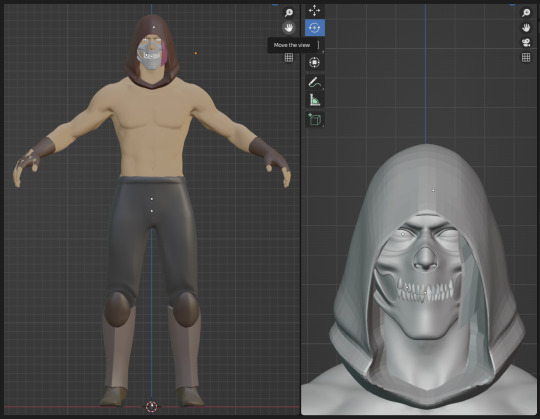Toggle camera view icon in right viewport

tap(526, 43)
